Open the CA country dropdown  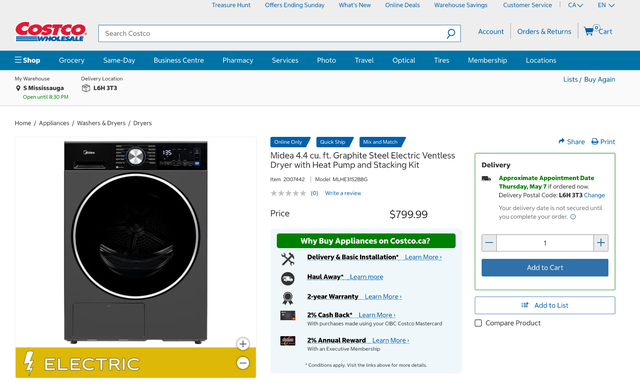pos(575,5)
